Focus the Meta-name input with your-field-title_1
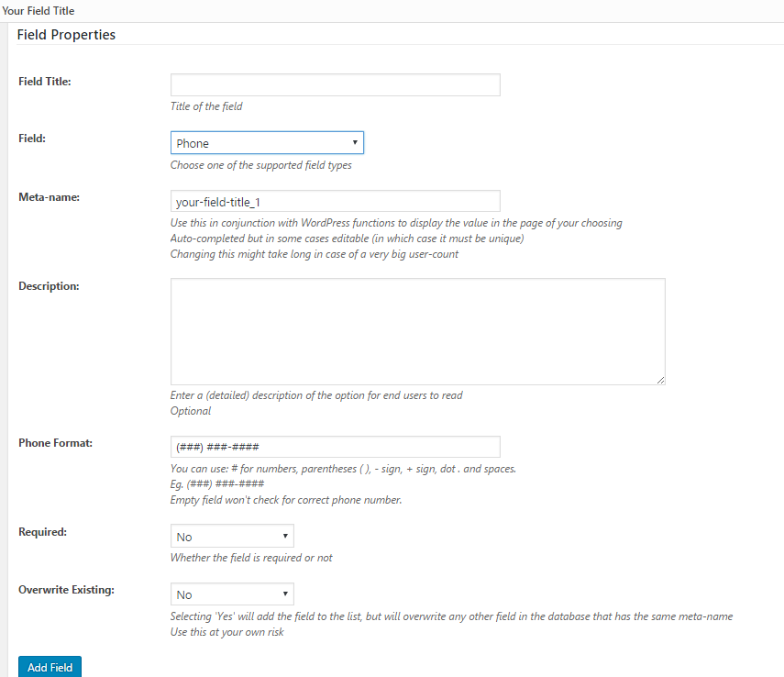This screenshot has height=677, width=784. tap(335, 201)
